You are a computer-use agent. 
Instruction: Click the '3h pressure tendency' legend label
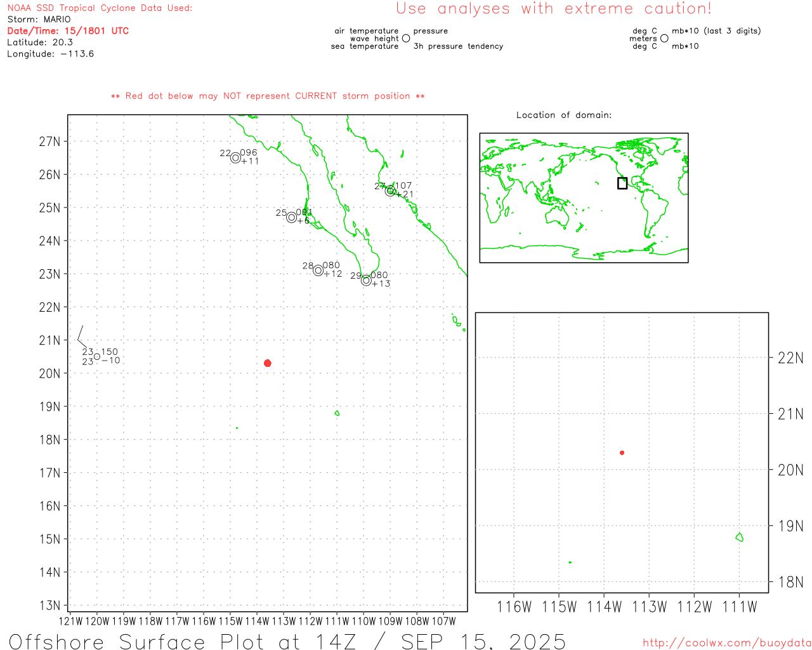[x=458, y=46]
